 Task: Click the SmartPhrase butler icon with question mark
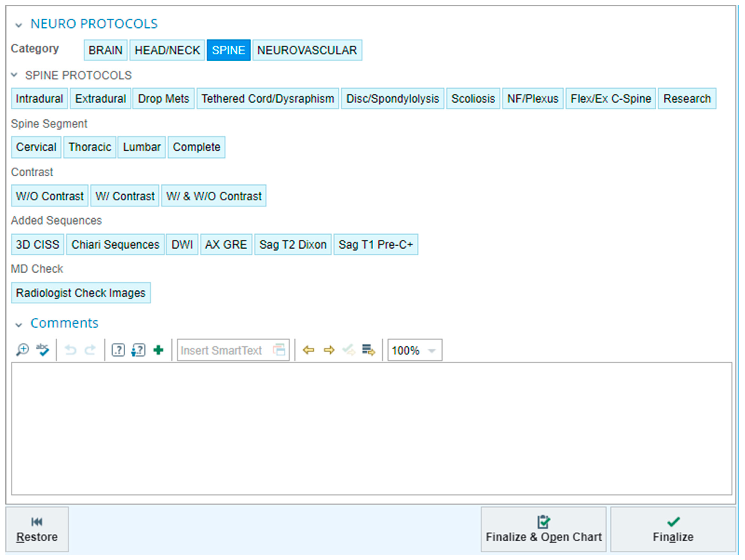point(138,350)
